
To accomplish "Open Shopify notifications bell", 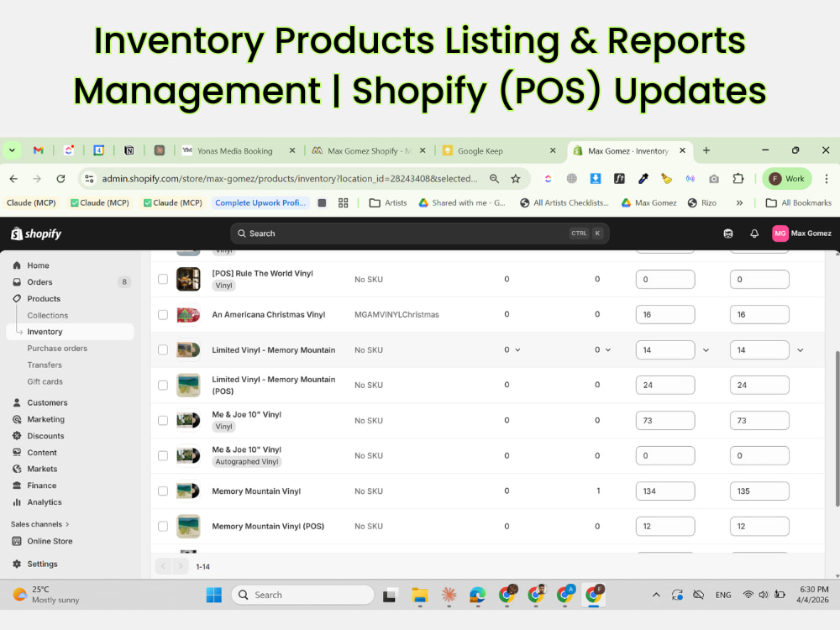I will 754,234.
